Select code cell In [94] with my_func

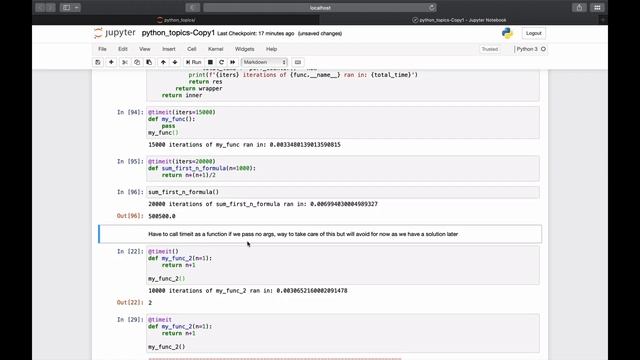[x=343, y=122]
